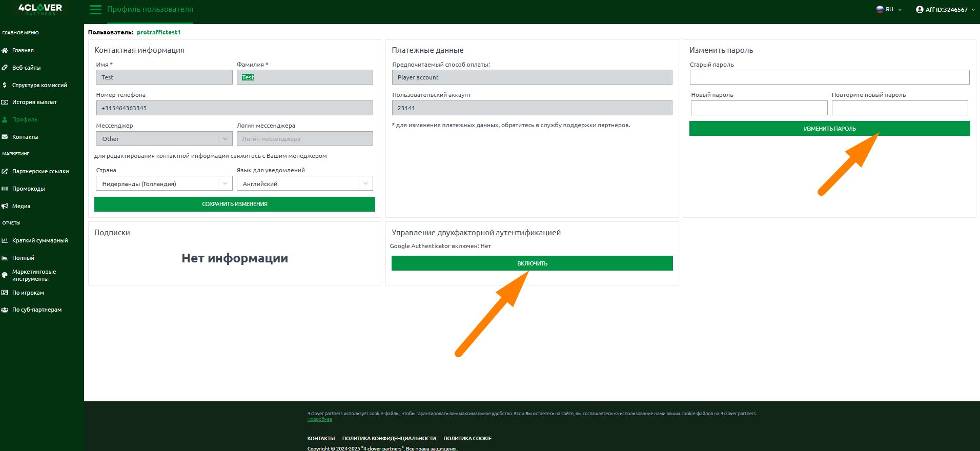Click the Предпочитаемый способ оплаты field
The width and height of the screenshot is (980, 451).
532,77
